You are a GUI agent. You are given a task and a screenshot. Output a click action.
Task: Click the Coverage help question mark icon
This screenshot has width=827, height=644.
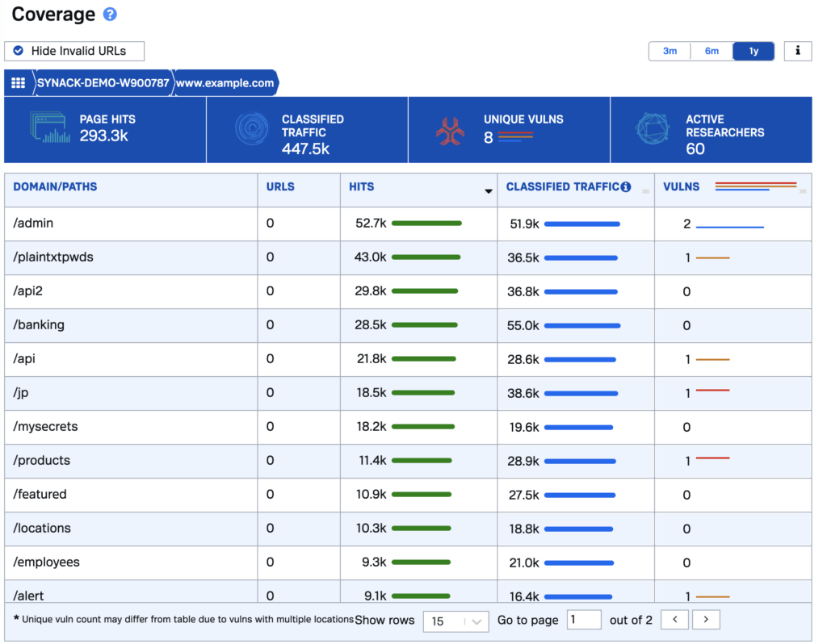pyautogui.click(x=110, y=15)
